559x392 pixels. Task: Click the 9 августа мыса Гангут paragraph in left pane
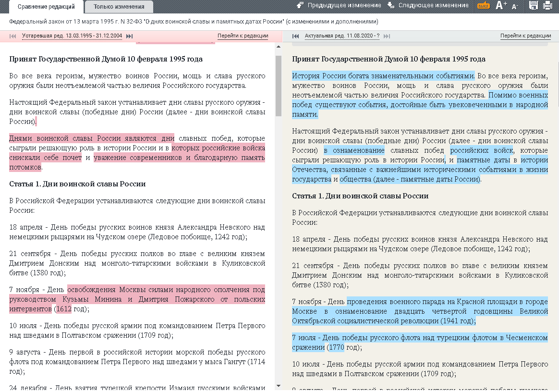137,362
